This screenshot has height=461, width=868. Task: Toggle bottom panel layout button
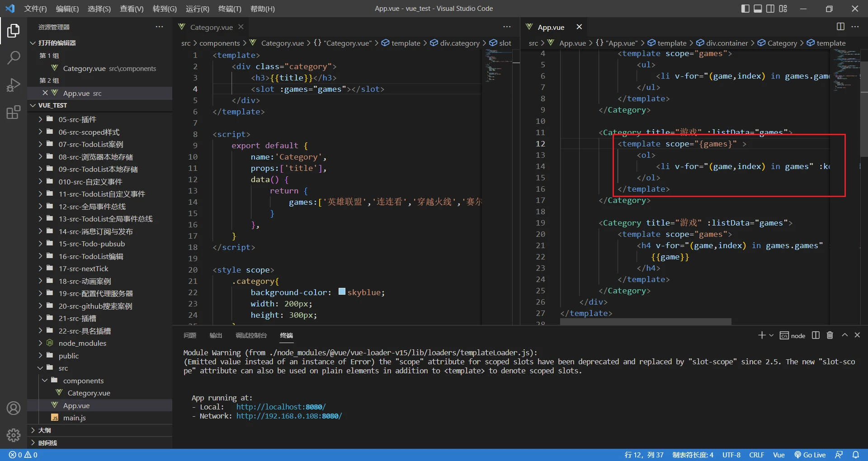[758, 9]
